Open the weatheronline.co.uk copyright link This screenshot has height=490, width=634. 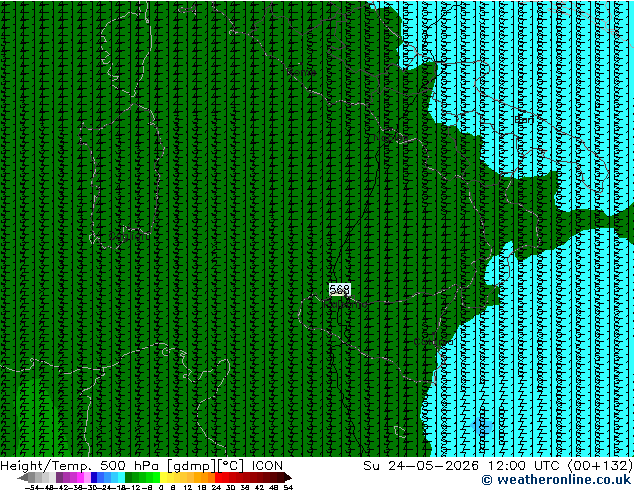coord(556,480)
